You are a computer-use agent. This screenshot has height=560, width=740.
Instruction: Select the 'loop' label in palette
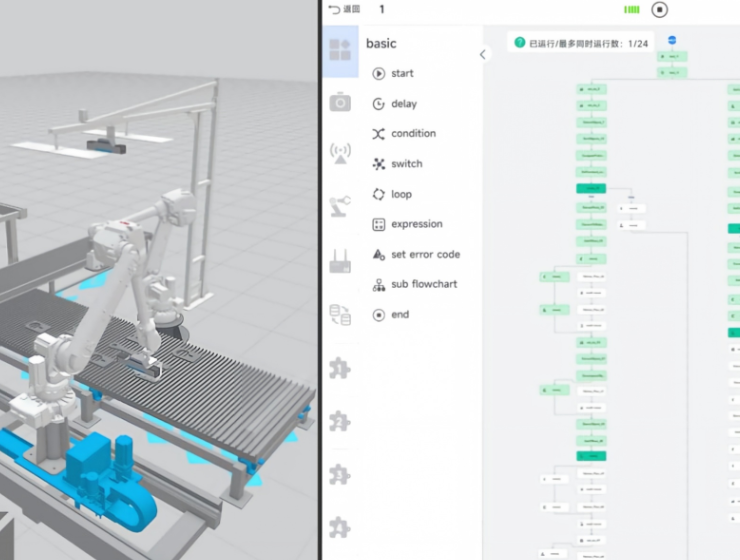pyautogui.click(x=402, y=194)
